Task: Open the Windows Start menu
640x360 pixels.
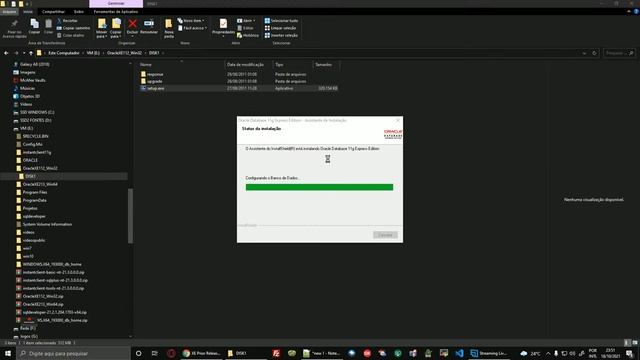Action: [8, 353]
